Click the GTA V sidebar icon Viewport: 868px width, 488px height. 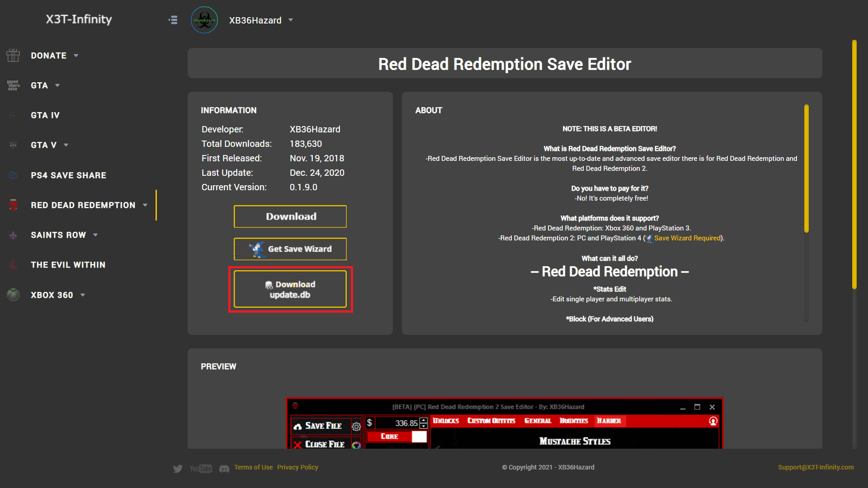(x=13, y=145)
